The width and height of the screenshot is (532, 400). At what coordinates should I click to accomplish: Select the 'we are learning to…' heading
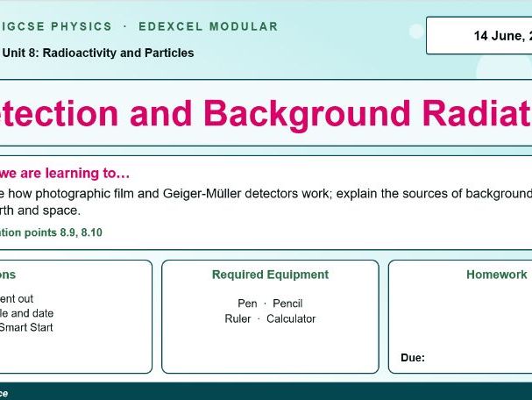click(65, 173)
